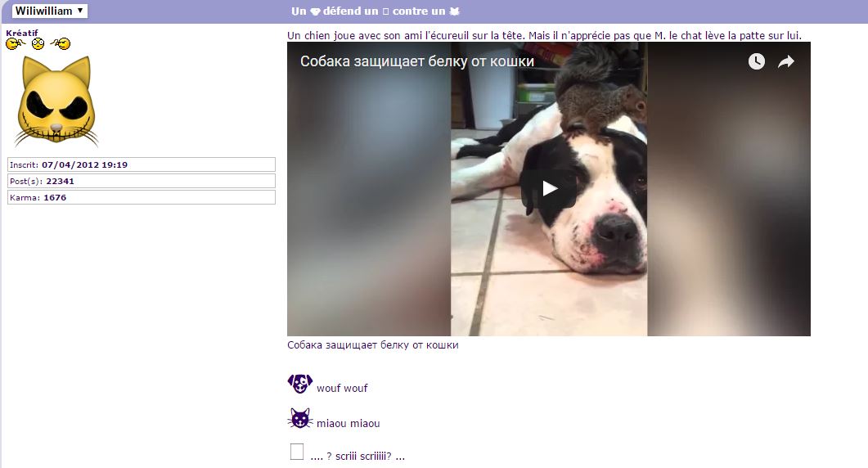Click the Inscrit date field
This screenshot has width=868, height=468.
pos(142,164)
